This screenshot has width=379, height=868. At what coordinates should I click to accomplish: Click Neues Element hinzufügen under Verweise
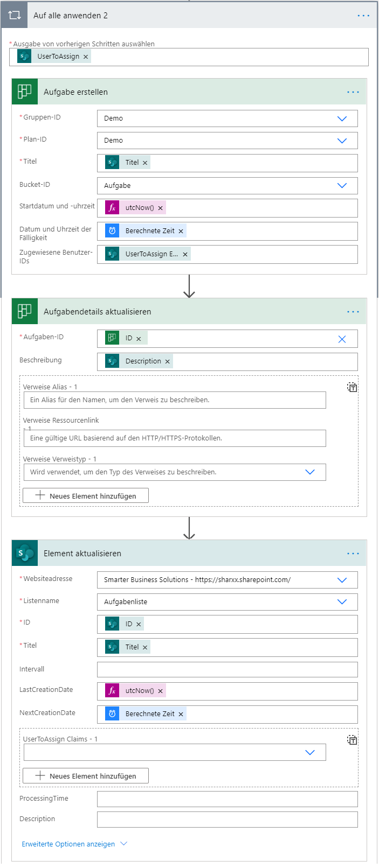85,495
